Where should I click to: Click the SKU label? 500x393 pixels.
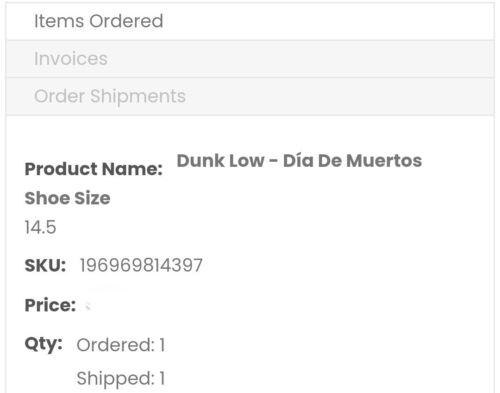pos(45,266)
